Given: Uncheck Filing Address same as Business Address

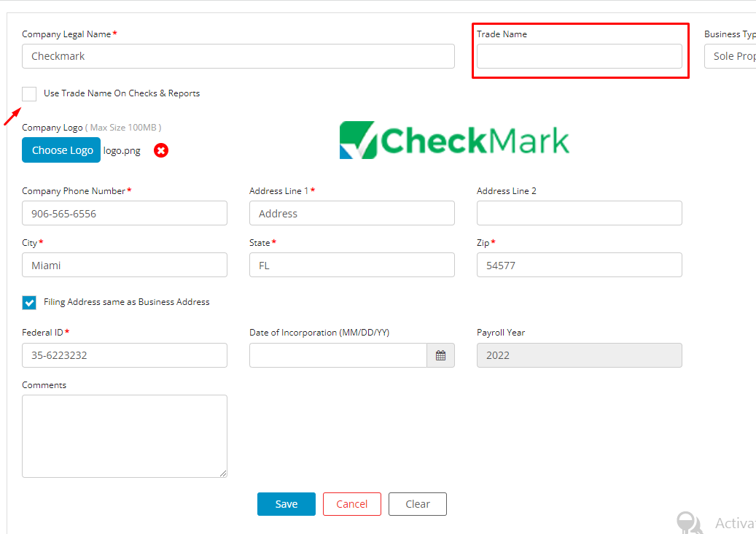Looking at the screenshot, I should click(x=29, y=303).
